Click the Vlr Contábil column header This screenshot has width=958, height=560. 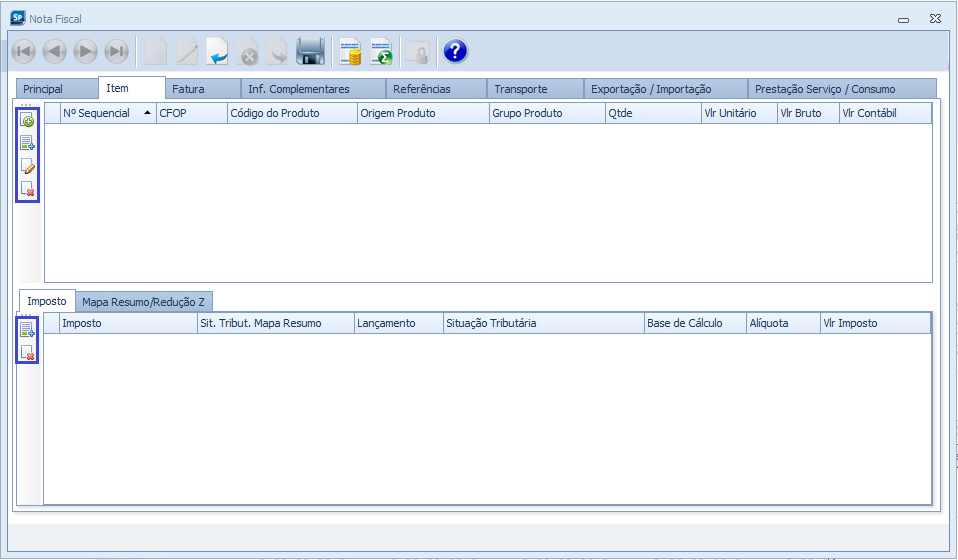870,113
